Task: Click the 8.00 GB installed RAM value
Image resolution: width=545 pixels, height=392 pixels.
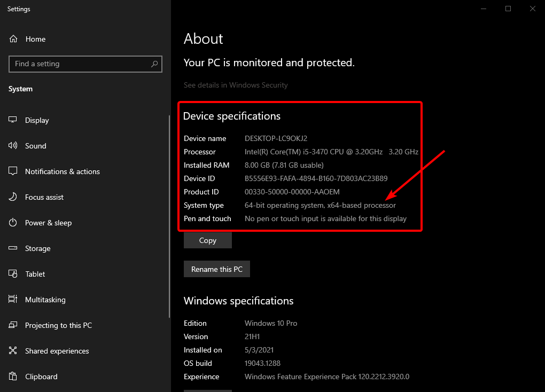Action: [284, 165]
